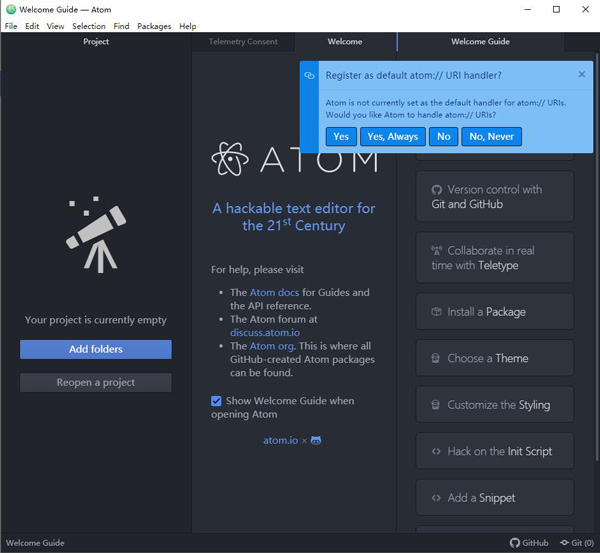Click the GitHub octocat icon next to atom.io
The image size is (600, 553).
coord(316,440)
